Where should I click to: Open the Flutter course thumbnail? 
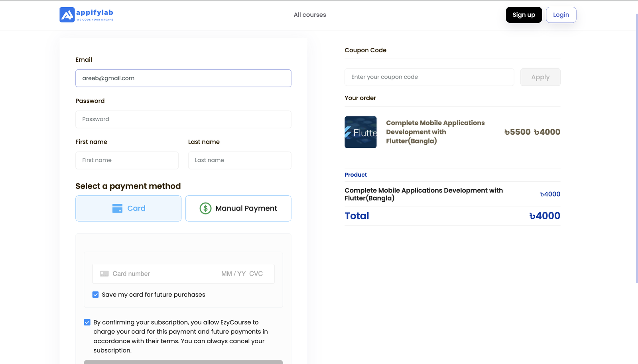pyautogui.click(x=360, y=132)
